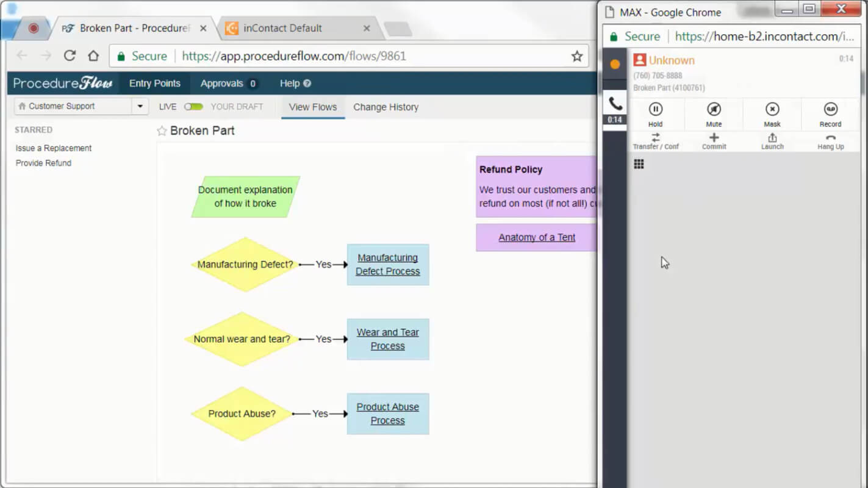Open the Anatomy of a Tent link
The image size is (868, 488).
click(x=537, y=237)
